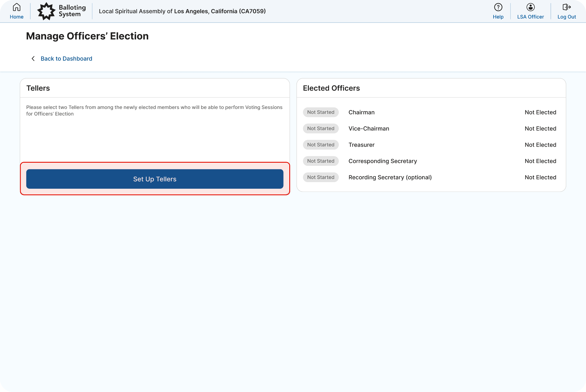Click the Home label in header
Image resolution: width=586 pixels, height=392 pixels.
(17, 17)
